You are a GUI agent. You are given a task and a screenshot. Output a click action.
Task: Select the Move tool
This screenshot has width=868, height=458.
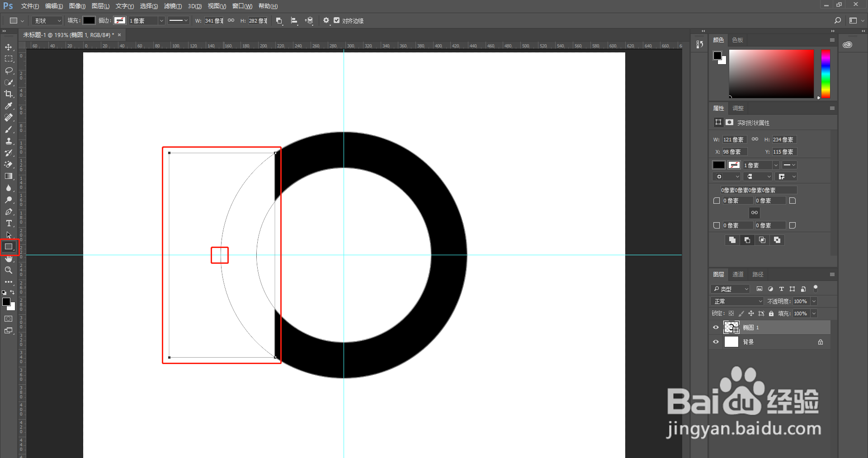pos(9,47)
